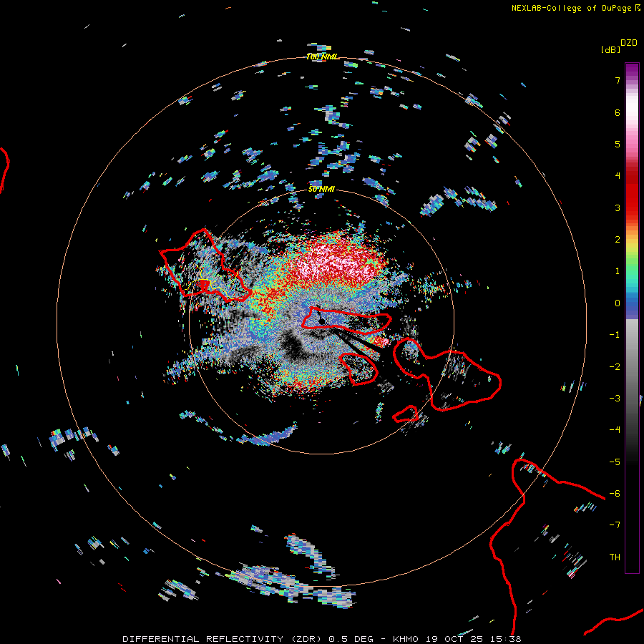Click the color scale value 1
The width and height of the screenshot is (644, 644).
(618, 271)
